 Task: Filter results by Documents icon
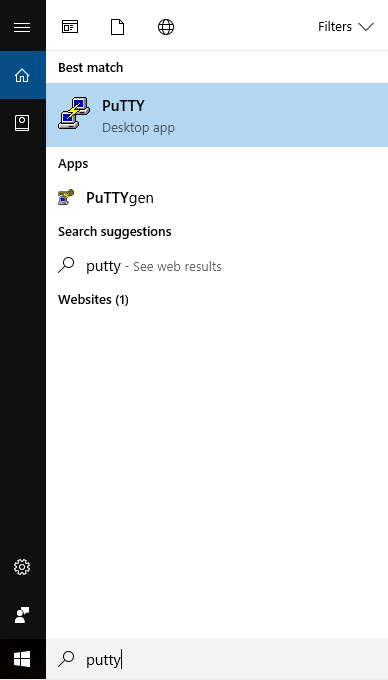coord(117,27)
